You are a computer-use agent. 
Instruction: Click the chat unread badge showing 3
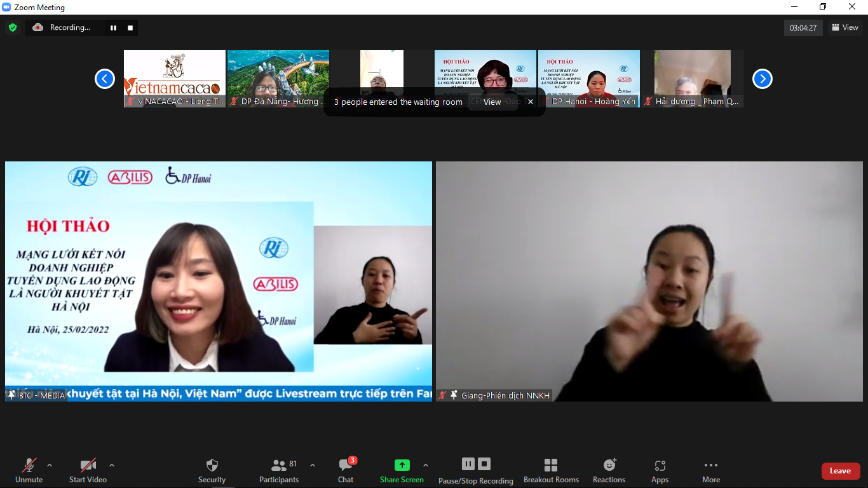click(x=353, y=461)
